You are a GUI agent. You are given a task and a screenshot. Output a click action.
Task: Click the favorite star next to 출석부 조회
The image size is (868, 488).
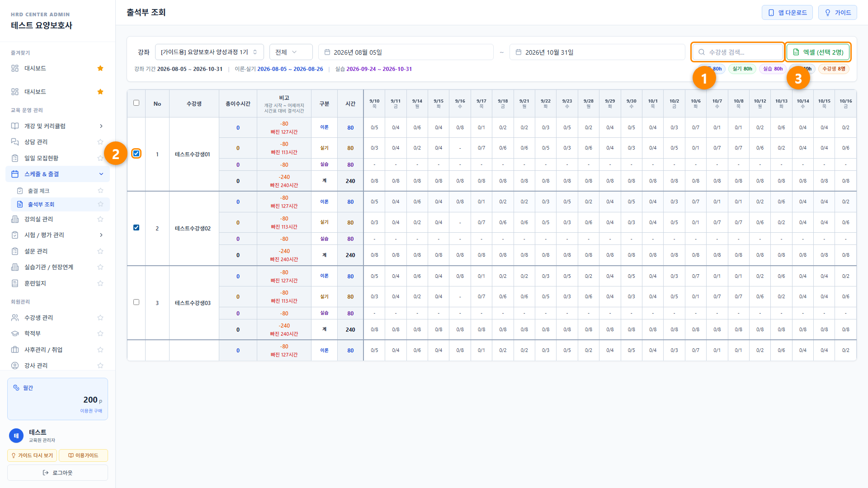100,204
